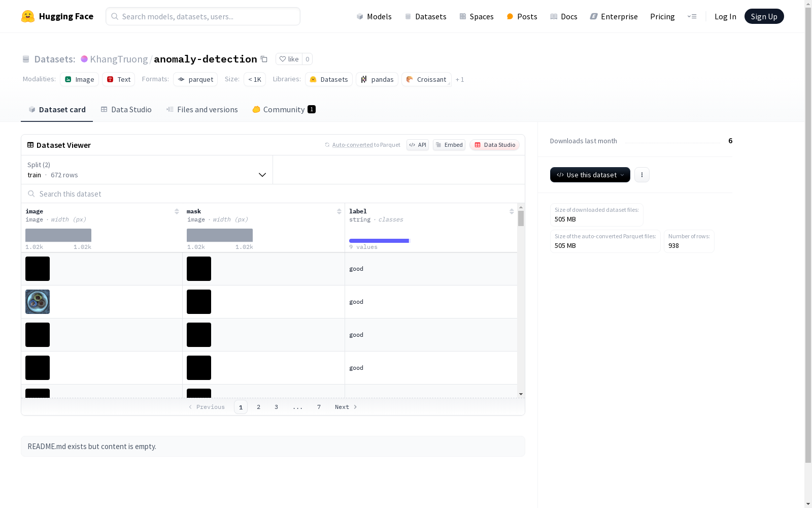
Task: Click the Croissant library tag
Action: 426,79
